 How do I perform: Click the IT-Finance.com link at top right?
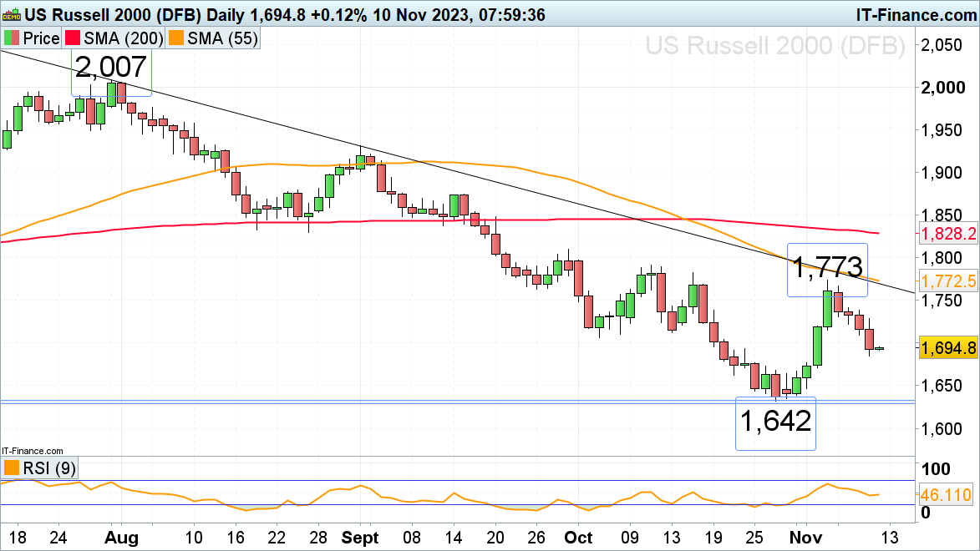click(917, 14)
